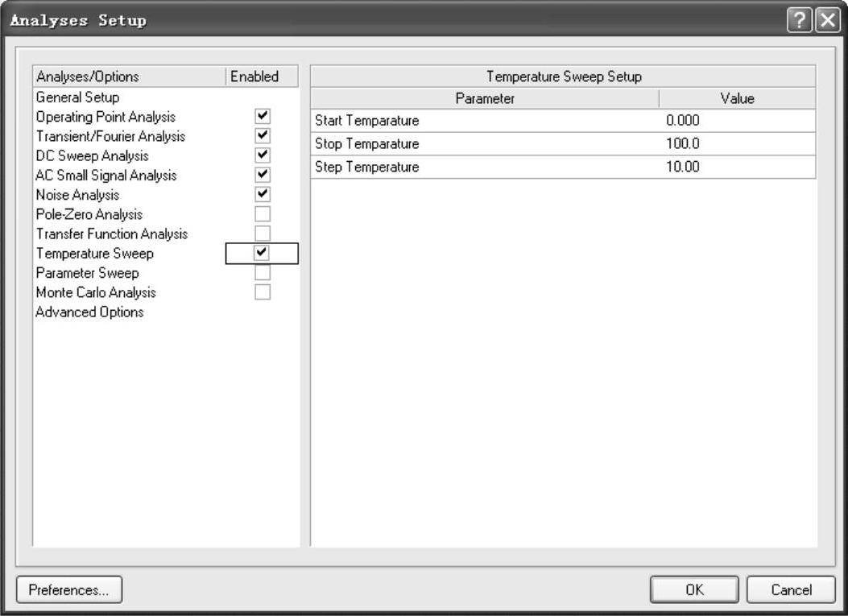Disable DC Sweep Analysis checkbox
848x616 pixels.
coord(263,155)
